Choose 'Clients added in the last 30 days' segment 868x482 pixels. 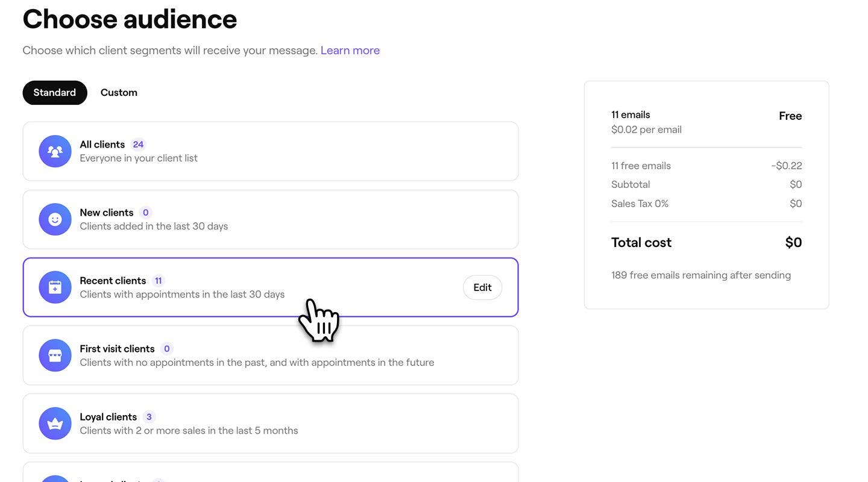coord(154,227)
